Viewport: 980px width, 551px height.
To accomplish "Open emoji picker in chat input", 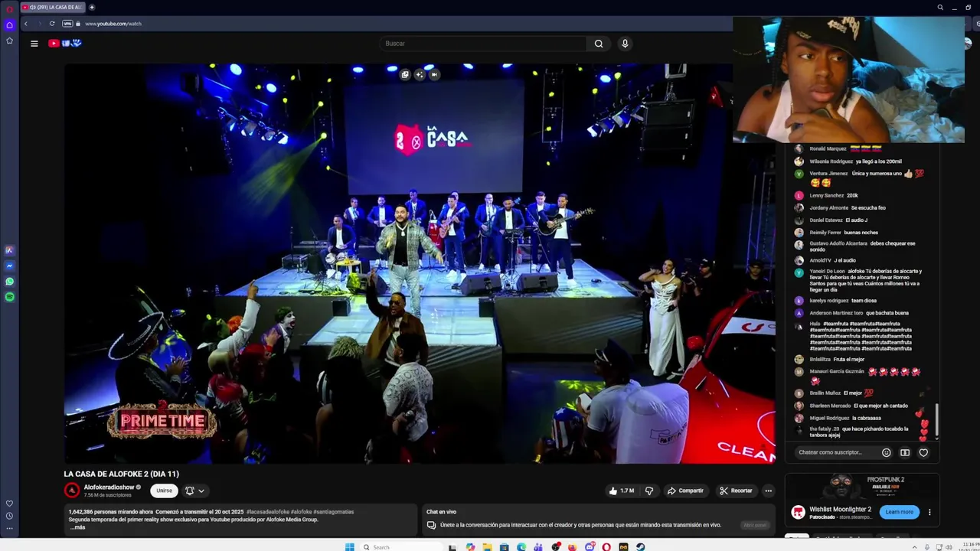I will [x=887, y=452].
